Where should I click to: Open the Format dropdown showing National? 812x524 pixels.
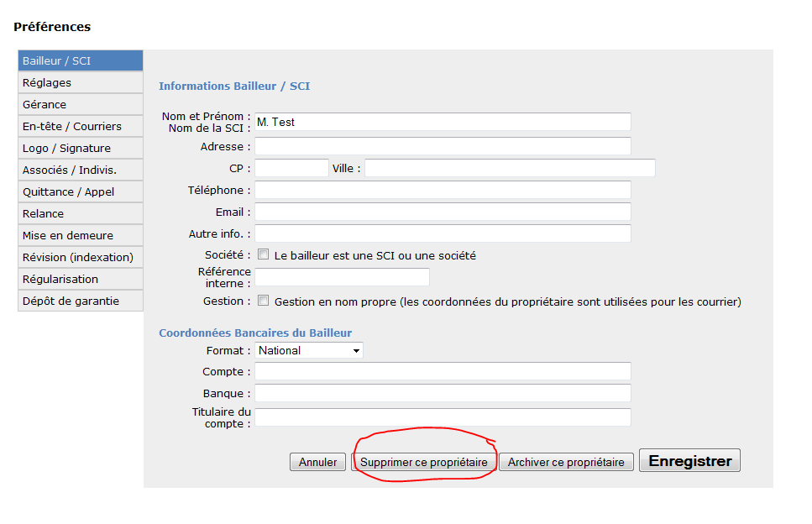tap(309, 350)
